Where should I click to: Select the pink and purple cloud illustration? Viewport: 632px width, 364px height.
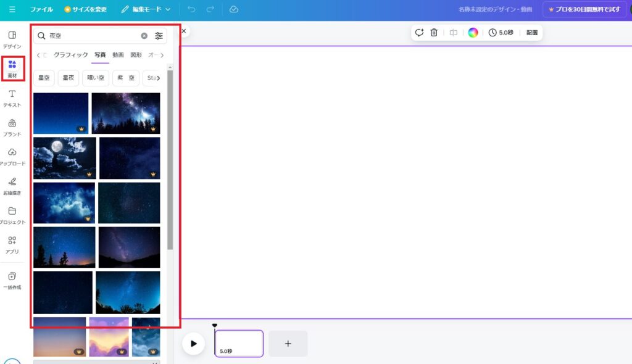[109, 337]
